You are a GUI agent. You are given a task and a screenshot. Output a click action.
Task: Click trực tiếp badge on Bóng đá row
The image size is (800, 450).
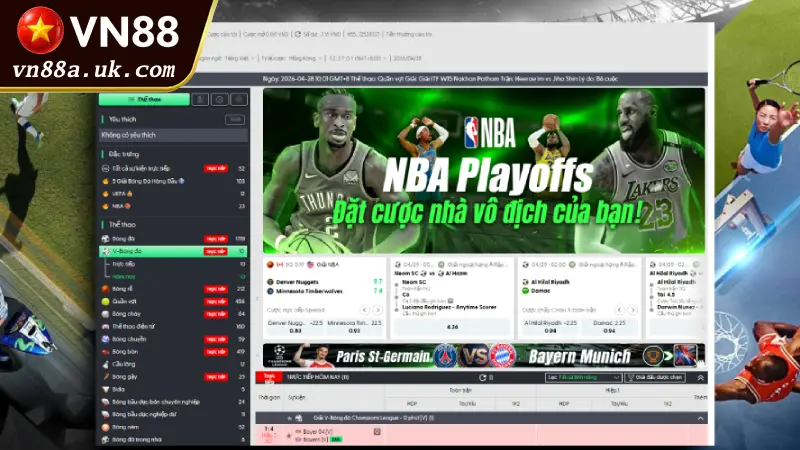click(216, 239)
